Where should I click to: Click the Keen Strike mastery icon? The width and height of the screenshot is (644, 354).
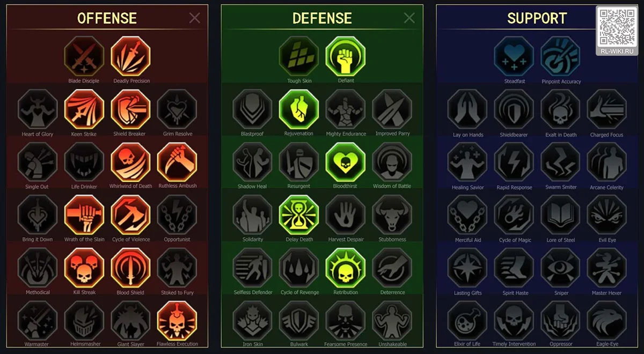(x=84, y=109)
